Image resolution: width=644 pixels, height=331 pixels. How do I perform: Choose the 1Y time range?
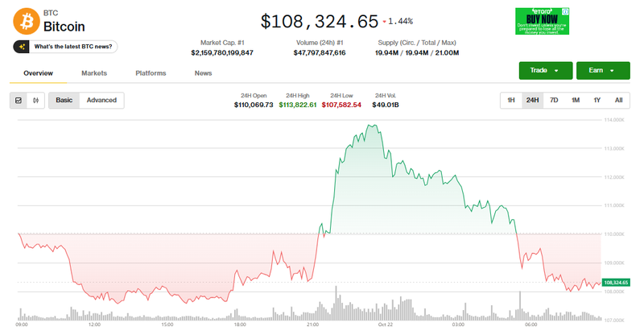[597, 101]
